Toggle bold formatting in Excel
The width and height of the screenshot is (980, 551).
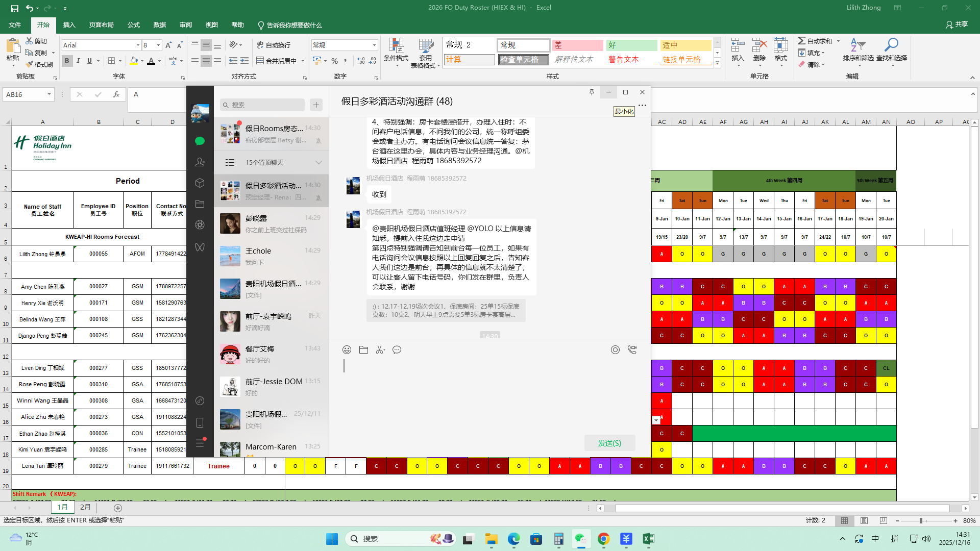(67, 61)
